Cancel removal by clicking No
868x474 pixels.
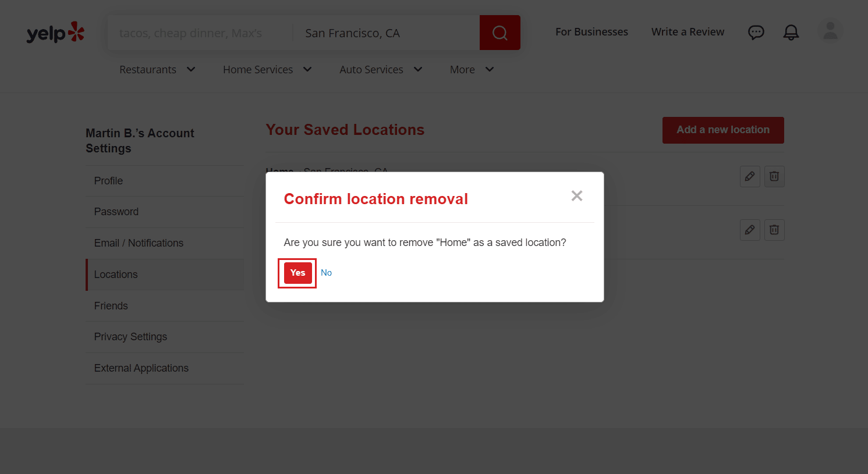pyautogui.click(x=326, y=272)
